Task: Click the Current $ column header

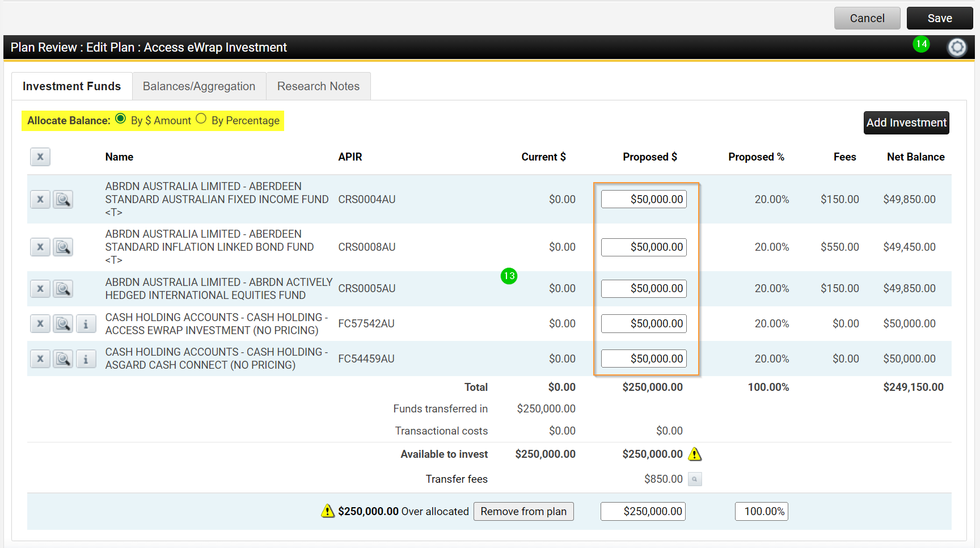Action: pos(543,157)
